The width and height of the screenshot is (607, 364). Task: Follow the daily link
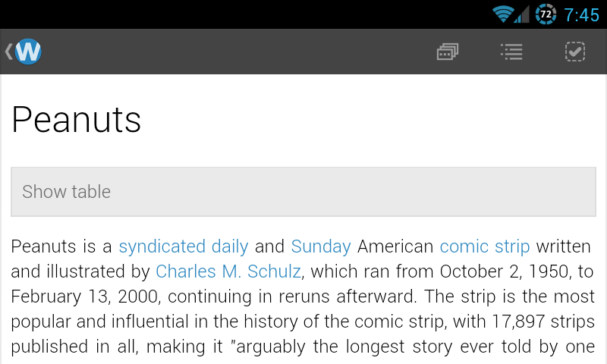pos(230,246)
